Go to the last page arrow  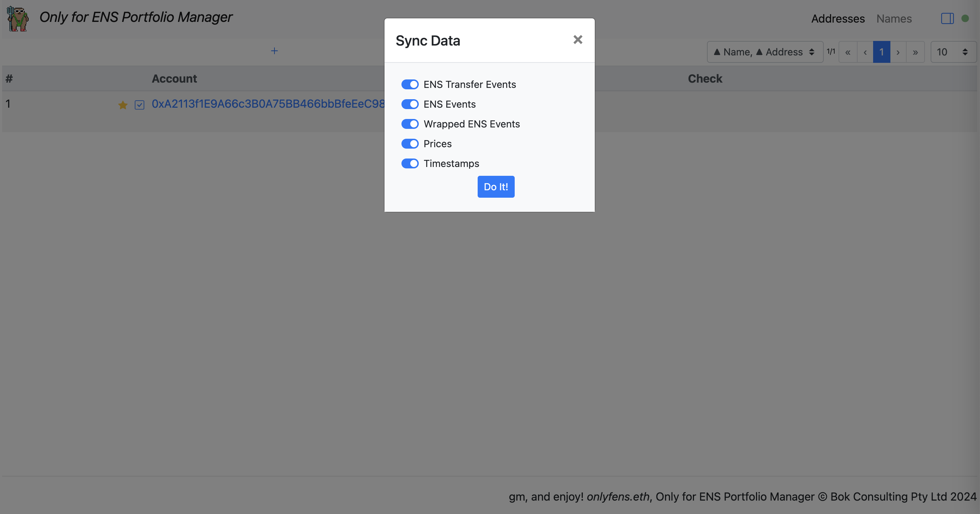coord(915,52)
